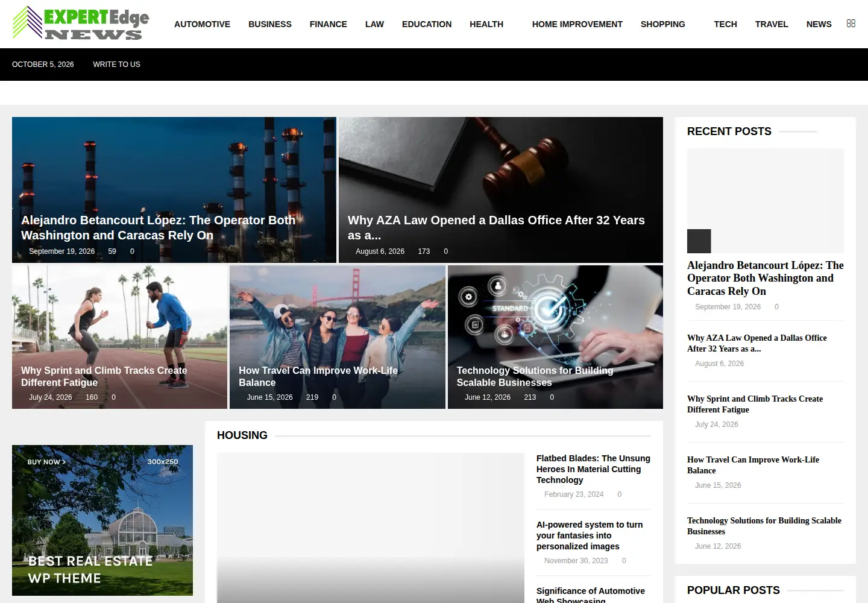This screenshot has height=603, width=868.
Task: Open the AUTOMOTIVE menu item
Action: click(x=202, y=24)
